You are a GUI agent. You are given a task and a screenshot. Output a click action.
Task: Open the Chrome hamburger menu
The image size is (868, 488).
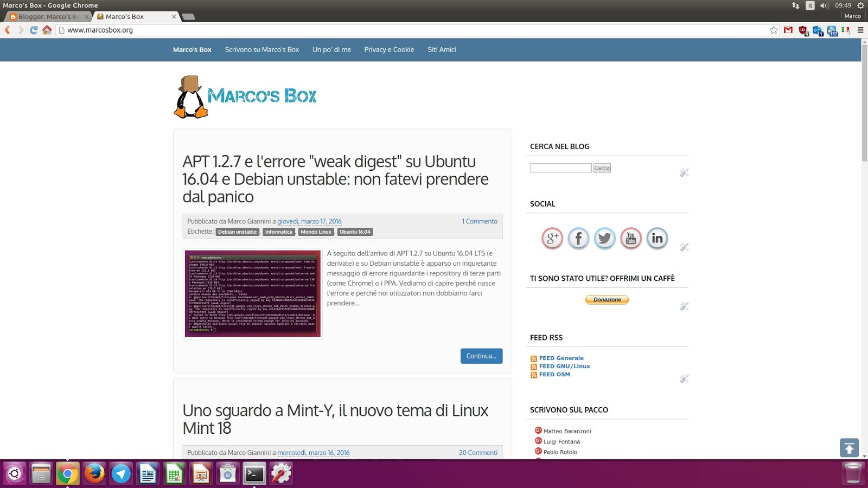(x=860, y=30)
